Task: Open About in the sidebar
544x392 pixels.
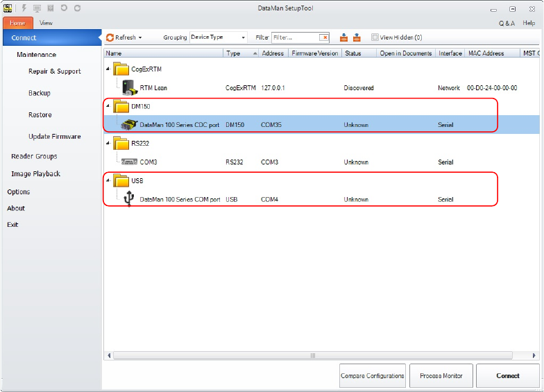Action: (16, 208)
